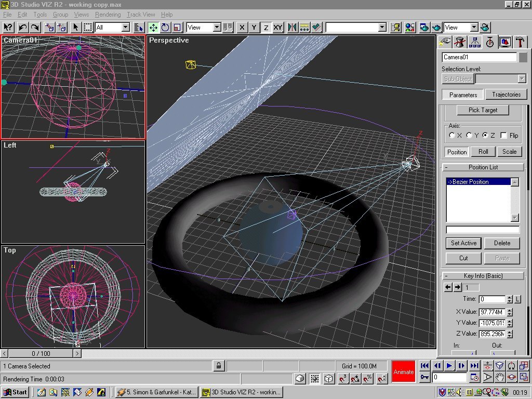Open the Edit menu
The width and height of the screenshot is (532, 399).
(22, 14)
